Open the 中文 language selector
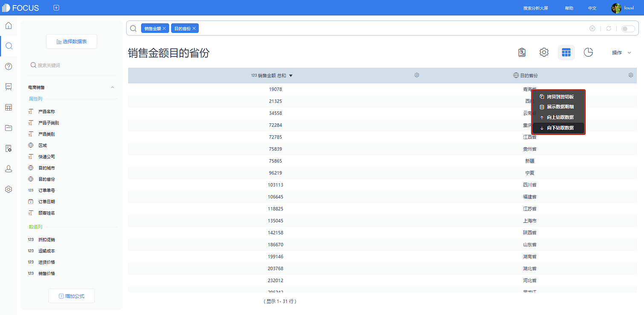Screen dimensions: 644x315 tap(592, 8)
